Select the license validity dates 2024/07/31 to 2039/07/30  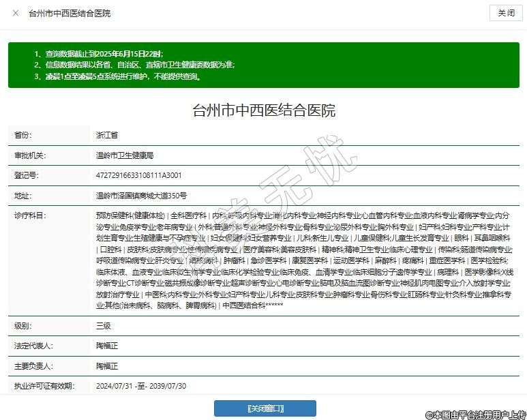141,386
